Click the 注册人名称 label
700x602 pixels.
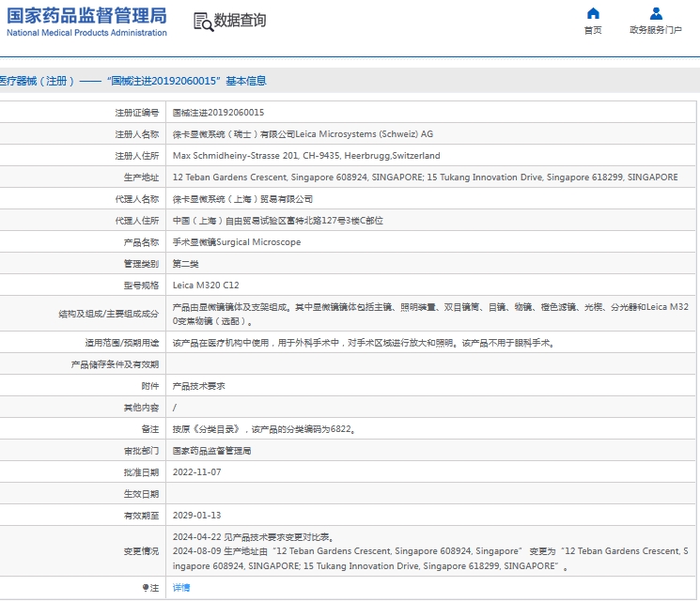tap(137, 134)
